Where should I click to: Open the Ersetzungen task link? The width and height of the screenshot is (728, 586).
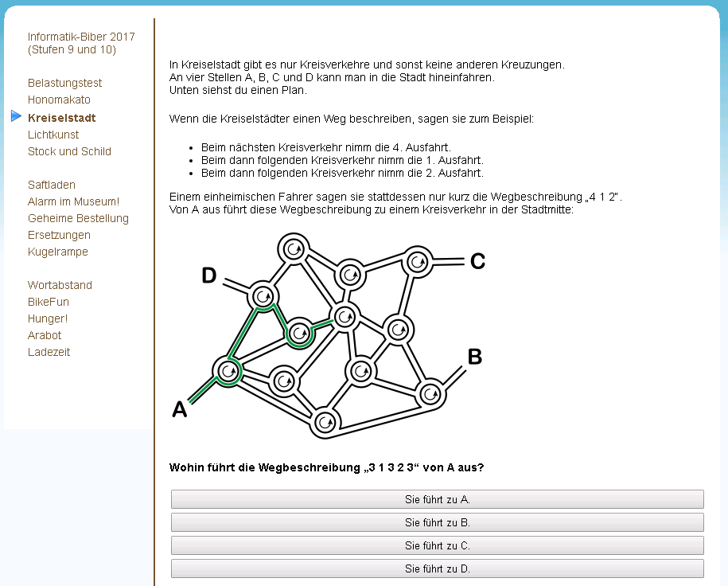[59, 235]
